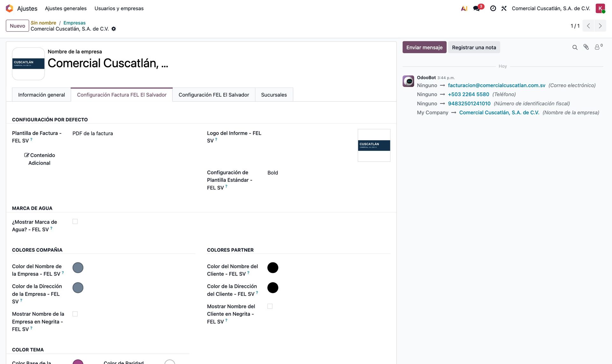Select Configuración Factura FEL El Salvador tab
The width and height of the screenshot is (612, 364).
(x=122, y=95)
